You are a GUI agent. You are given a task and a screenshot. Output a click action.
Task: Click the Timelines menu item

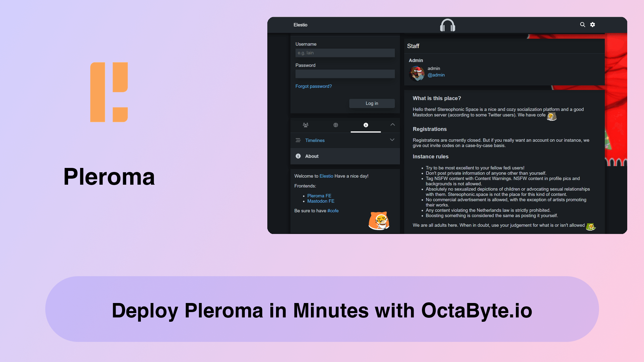(x=315, y=140)
